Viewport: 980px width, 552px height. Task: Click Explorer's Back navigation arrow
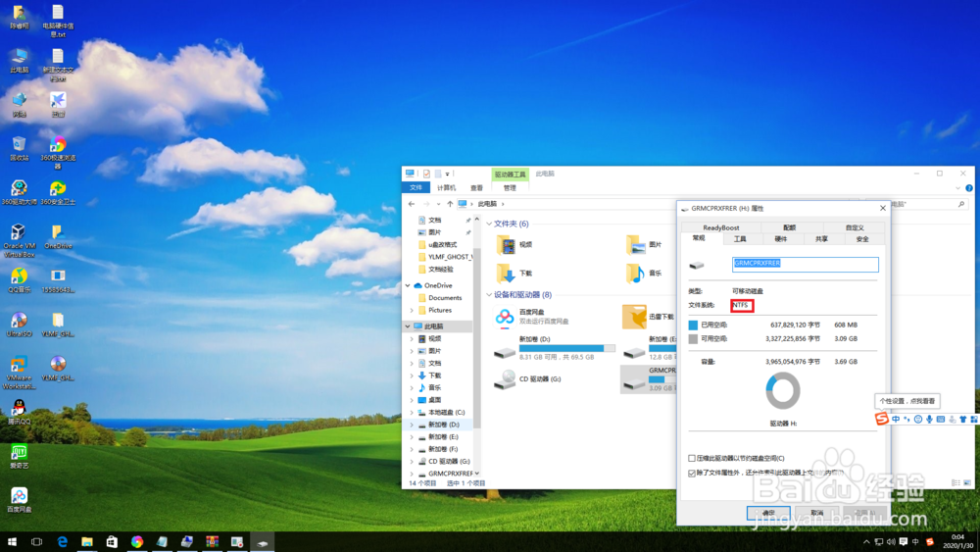coord(412,204)
